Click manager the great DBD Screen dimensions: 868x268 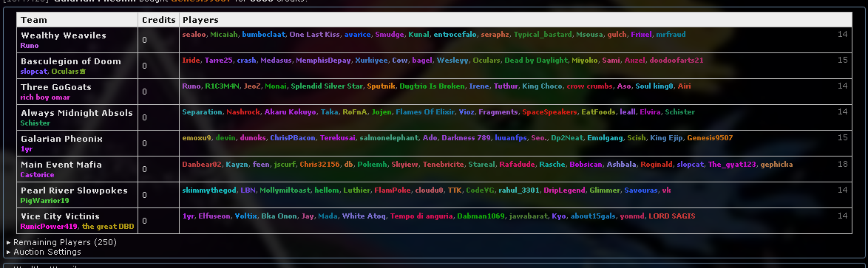pos(108,226)
